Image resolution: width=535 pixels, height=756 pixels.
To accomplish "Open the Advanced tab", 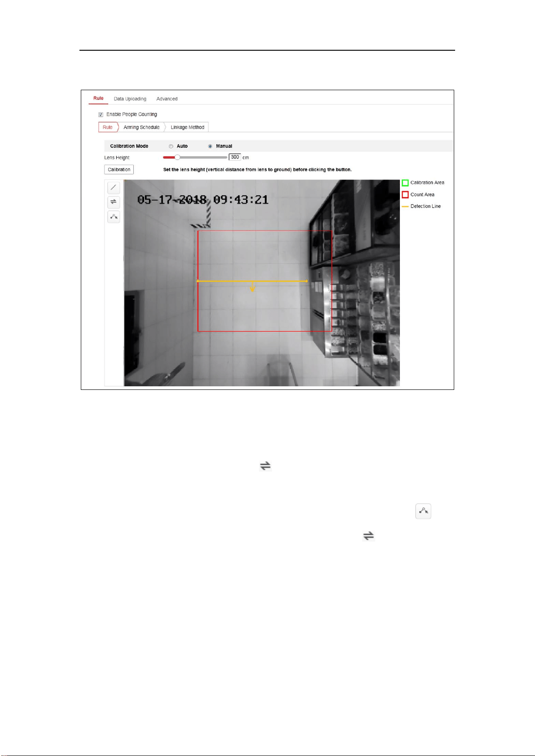I will click(x=167, y=99).
